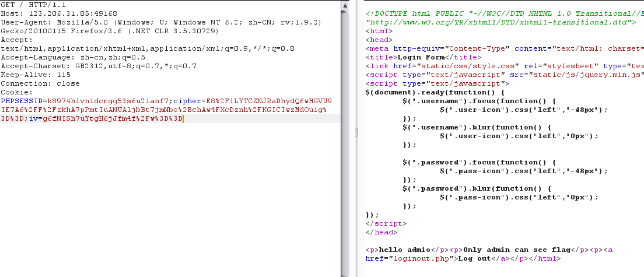Click the "Keep-Alive: 115" header

pos(36,75)
